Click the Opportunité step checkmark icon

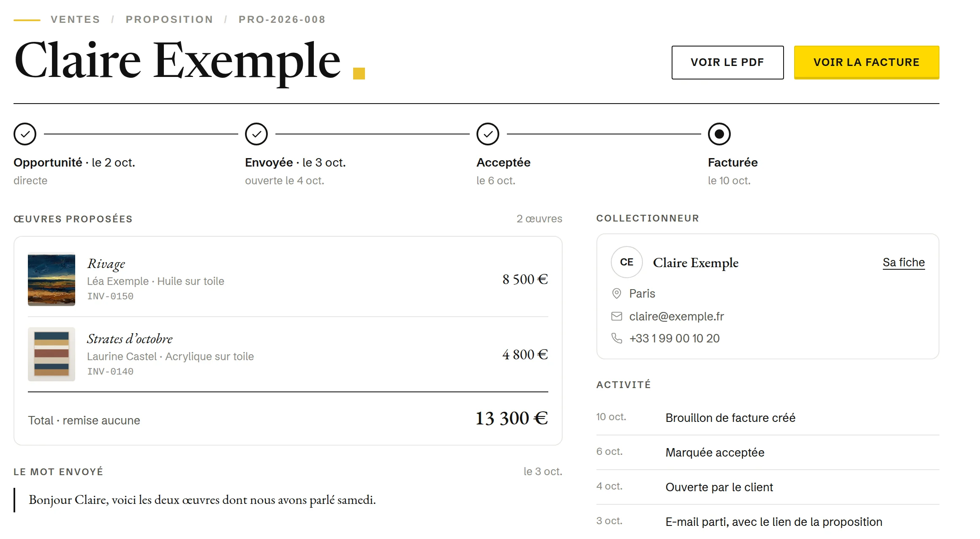click(25, 134)
